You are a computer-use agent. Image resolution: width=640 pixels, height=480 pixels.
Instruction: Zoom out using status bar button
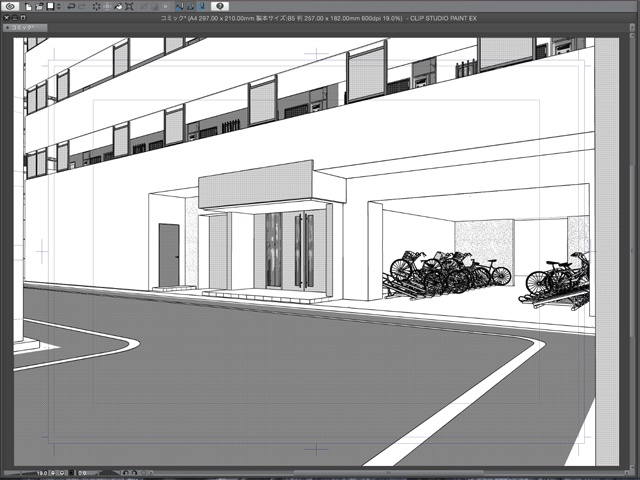click(x=53, y=473)
